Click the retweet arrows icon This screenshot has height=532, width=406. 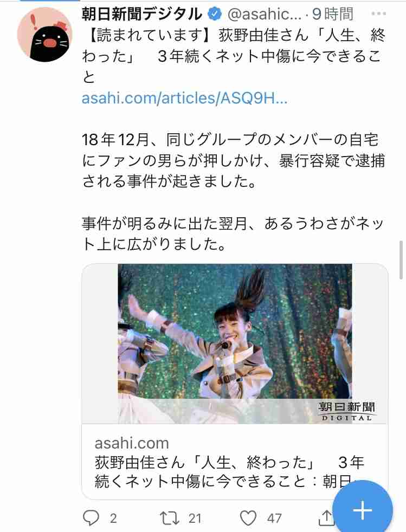point(170,518)
